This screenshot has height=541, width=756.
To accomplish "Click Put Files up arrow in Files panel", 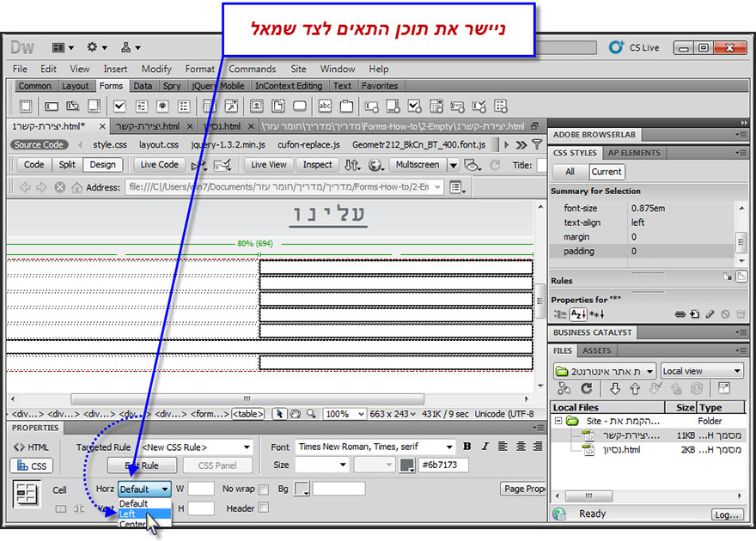I will pyautogui.click(x=635, y=388).
